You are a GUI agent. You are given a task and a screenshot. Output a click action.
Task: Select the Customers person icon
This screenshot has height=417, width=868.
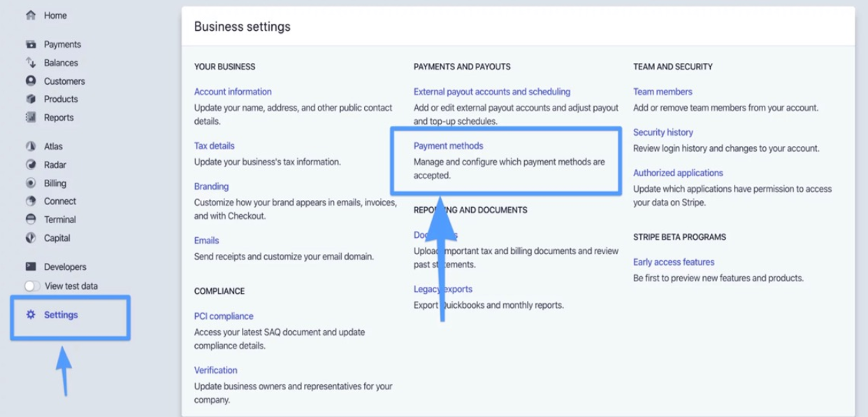(31, 81)
